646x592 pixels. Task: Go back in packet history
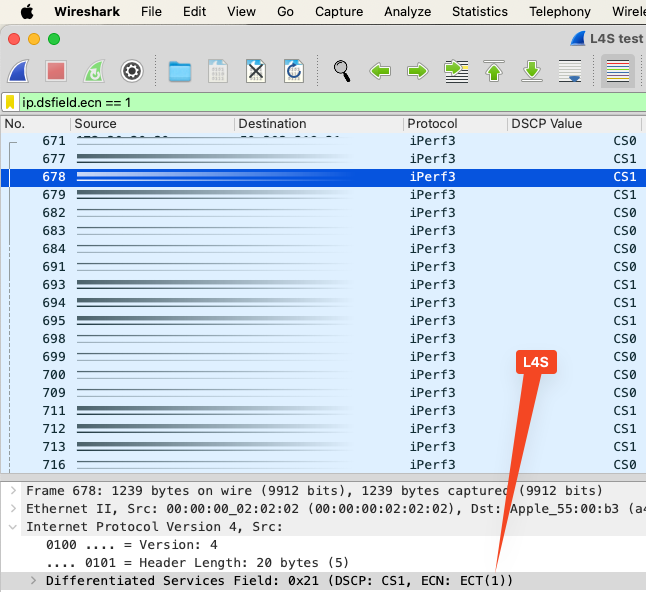pos(380,71)
